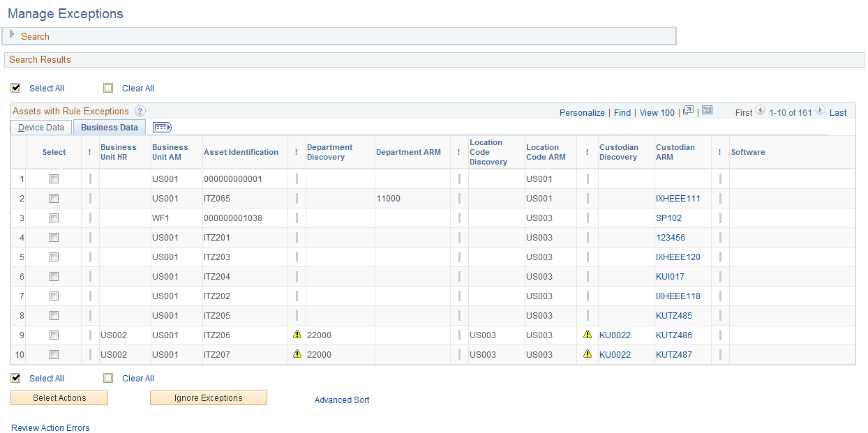The image size is (868, 433).
Task: Check the bottom Clear All checkbox
Action: [x=108, y=378]
